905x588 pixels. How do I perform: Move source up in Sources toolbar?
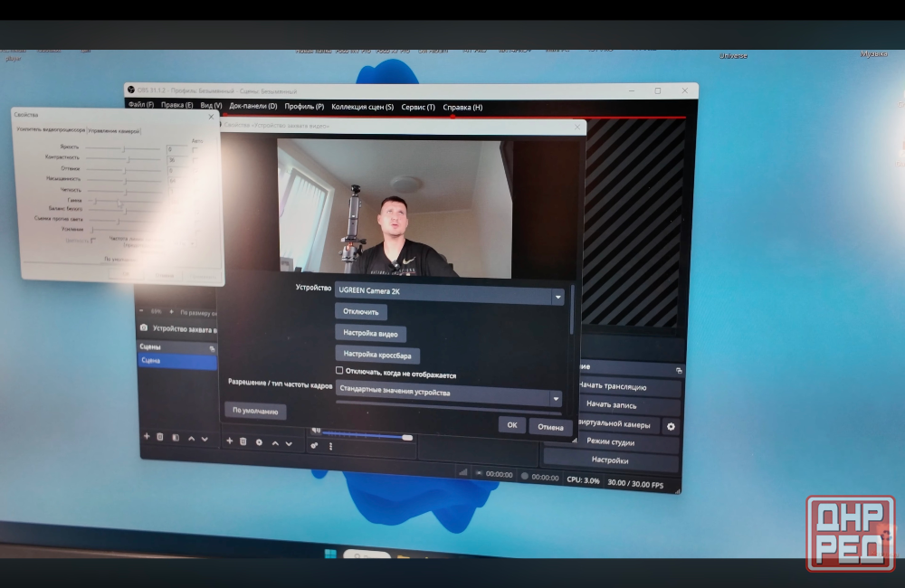pos(275,443)
